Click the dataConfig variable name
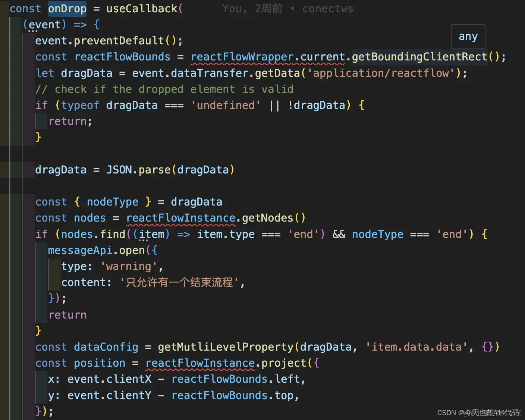 click(x=106, y=347)
